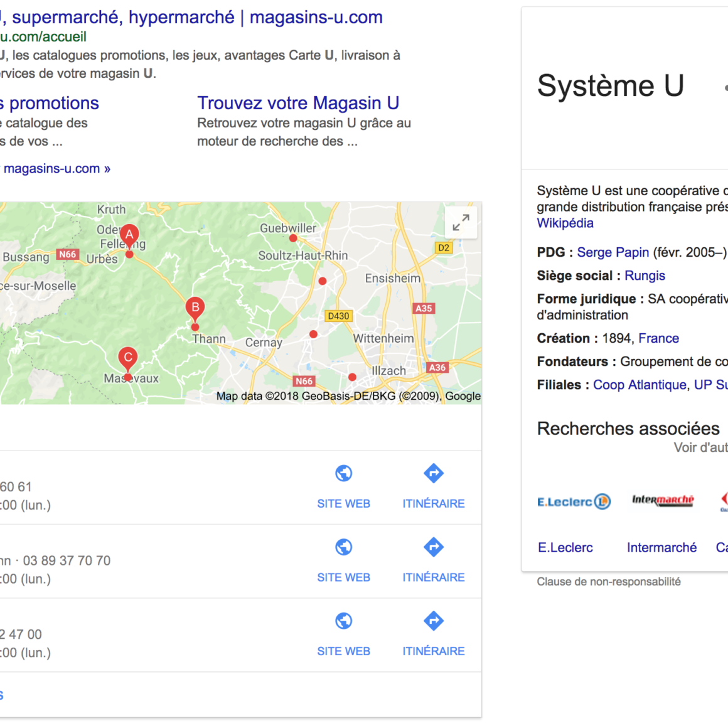The image size is (728, 728).
Task: Get directions icon for third store listing
Action: click(434, 621)
